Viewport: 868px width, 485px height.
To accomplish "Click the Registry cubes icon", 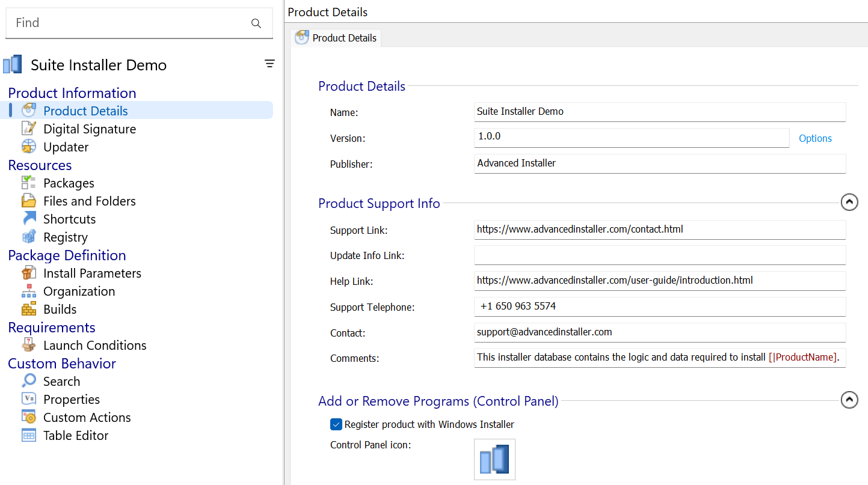I will [x=29, y=237].
